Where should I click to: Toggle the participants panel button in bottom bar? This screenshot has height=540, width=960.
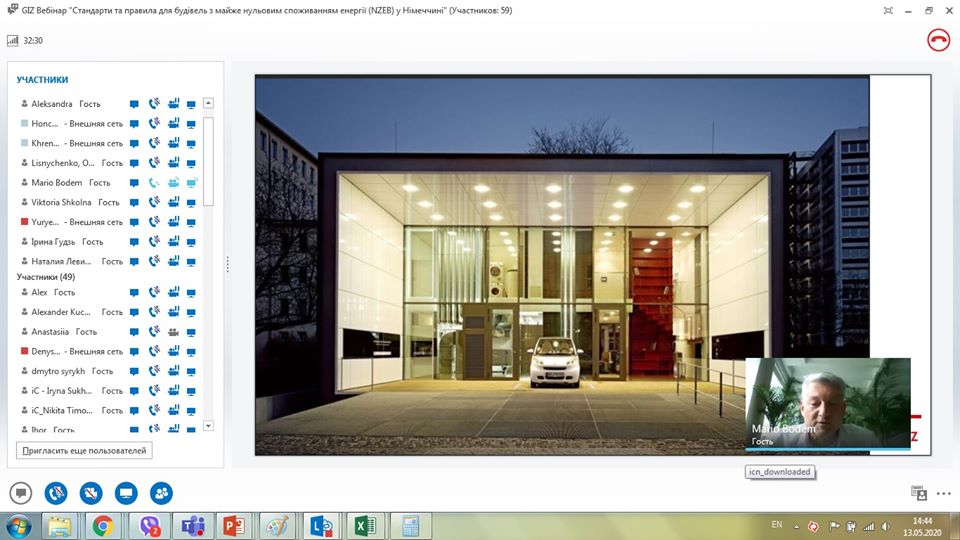[162, 493]
